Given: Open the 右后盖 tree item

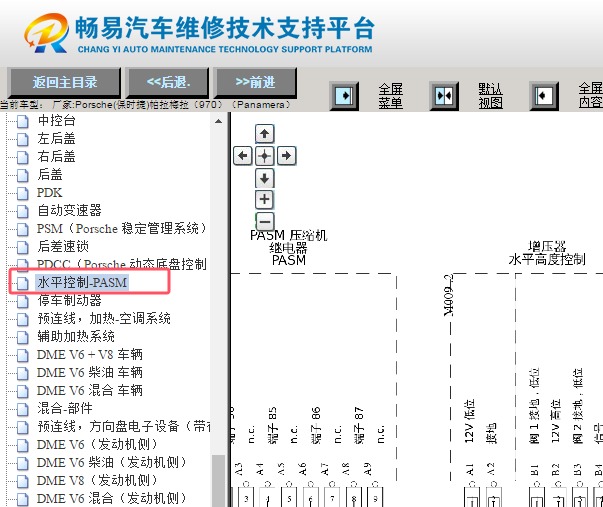Looking at the screenshot, I should (x=56, y=157).
